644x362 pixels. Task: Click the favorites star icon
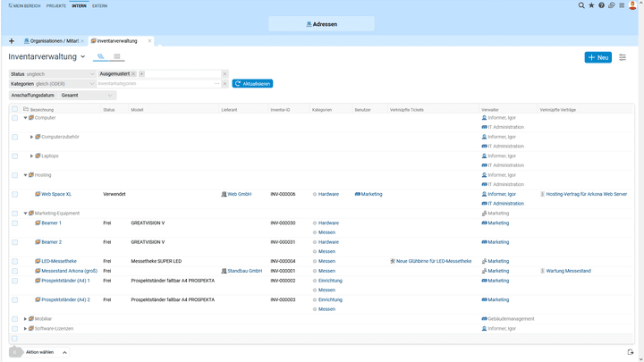click(591, 5)
